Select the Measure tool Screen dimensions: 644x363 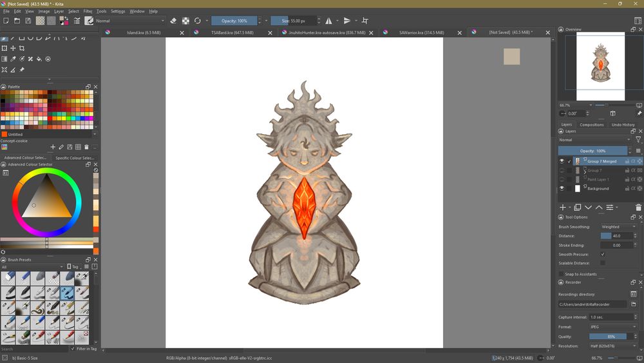13,70
